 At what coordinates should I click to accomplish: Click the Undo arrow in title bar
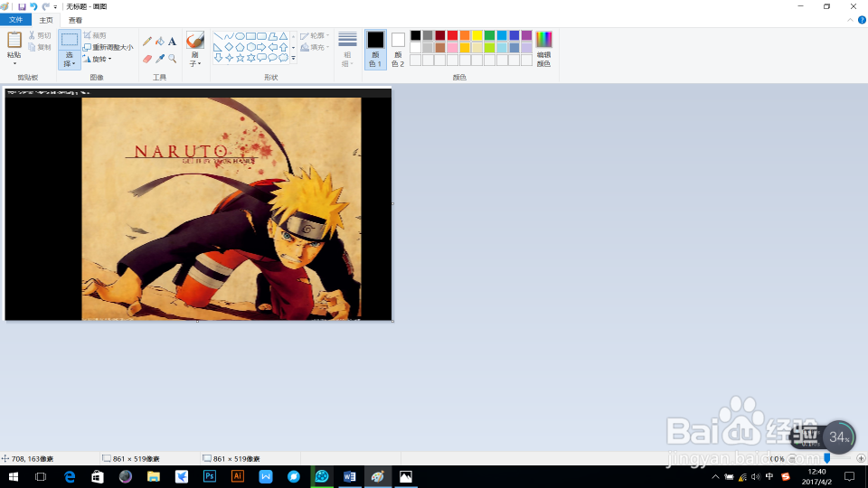(33, 6)
